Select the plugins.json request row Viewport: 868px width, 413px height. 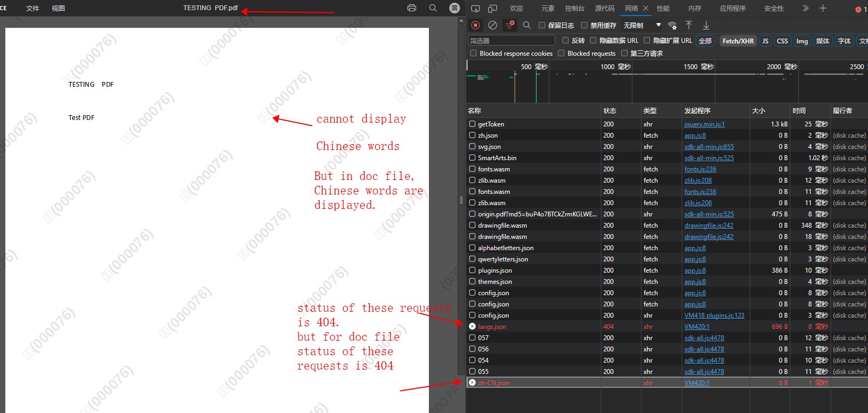[x=667, y=270]
